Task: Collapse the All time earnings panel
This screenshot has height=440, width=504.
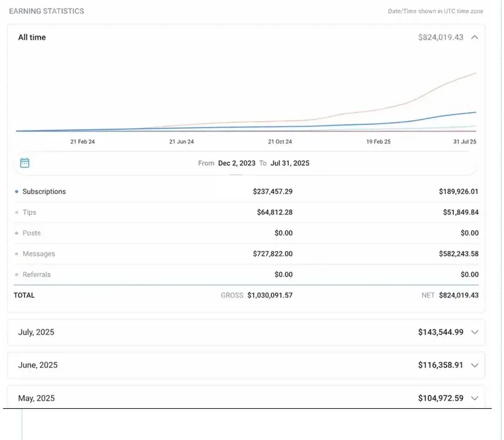Action: click(475, 37)
